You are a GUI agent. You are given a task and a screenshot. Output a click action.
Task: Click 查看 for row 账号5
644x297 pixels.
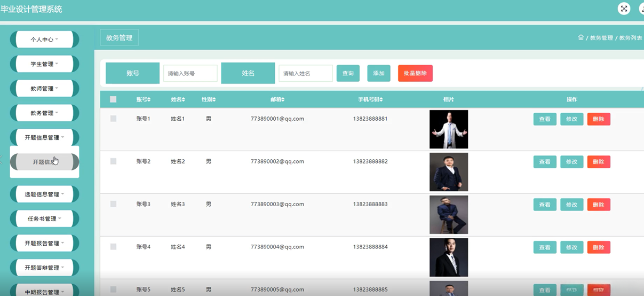click(x=545, y=290)
